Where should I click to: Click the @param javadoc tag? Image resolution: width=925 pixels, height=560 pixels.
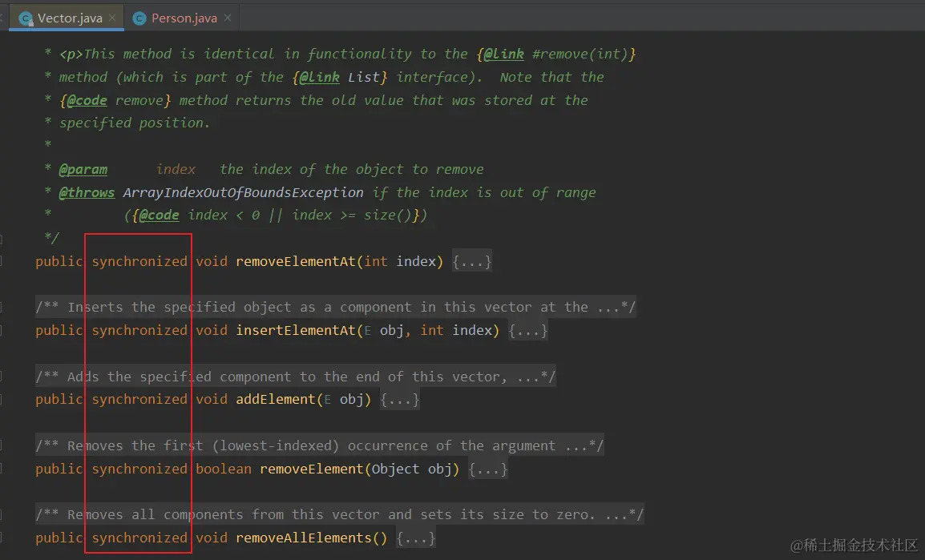click(x=83, y=170)
